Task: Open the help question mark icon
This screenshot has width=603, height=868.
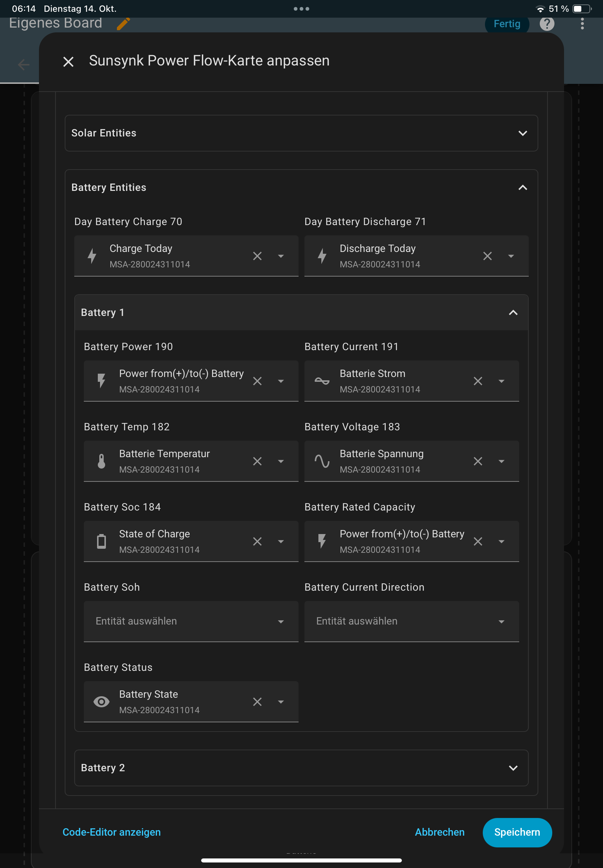Action: point(546,24)
